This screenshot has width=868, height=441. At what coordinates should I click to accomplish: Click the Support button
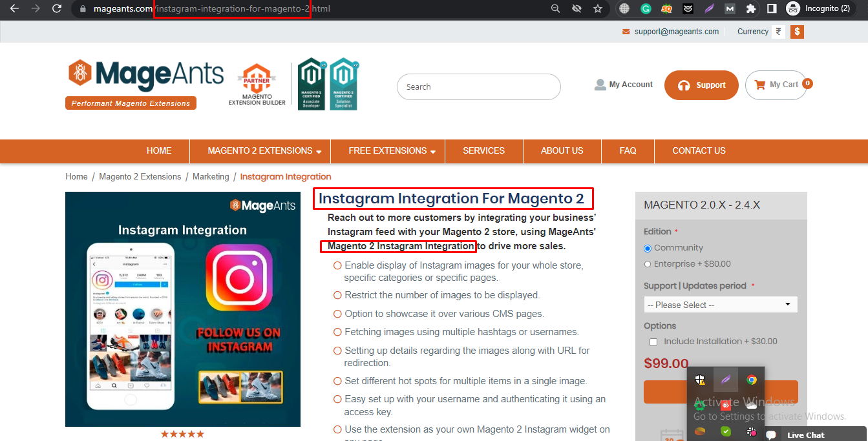pos(701,85)
